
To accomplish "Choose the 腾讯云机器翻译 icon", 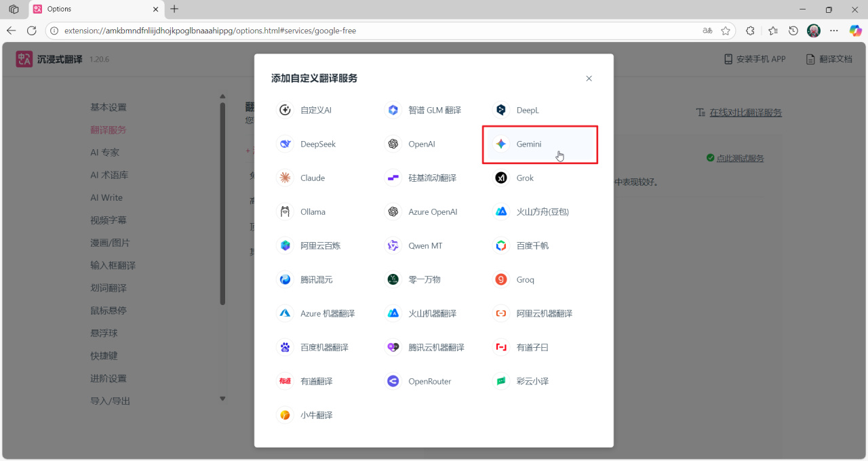I will tap(393, 347).
